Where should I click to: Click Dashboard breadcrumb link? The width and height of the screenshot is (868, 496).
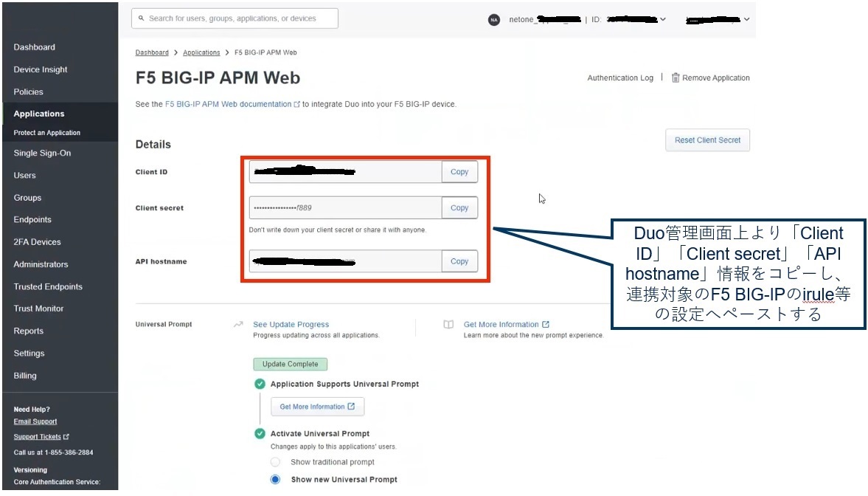click(152, 52)
